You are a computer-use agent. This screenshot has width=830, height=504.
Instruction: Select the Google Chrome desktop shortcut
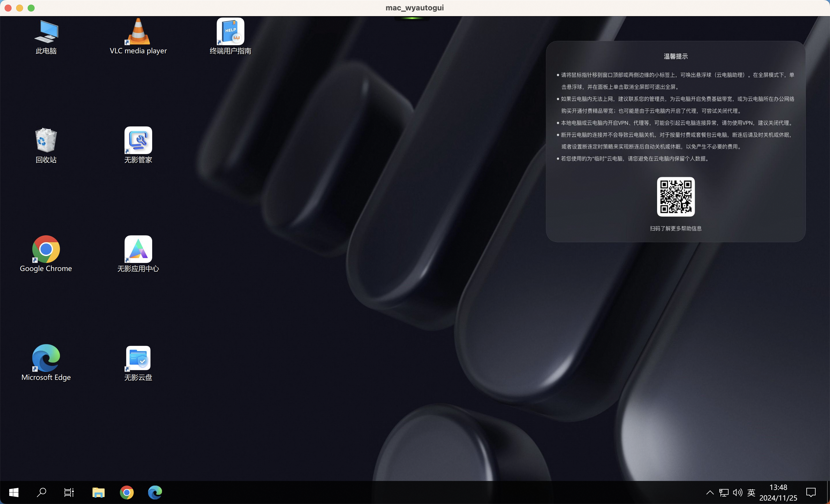pyautogui.click(x=46, y=254)
